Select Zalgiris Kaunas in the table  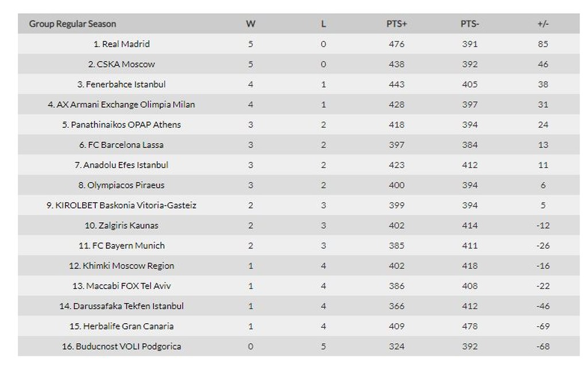click(126, 226)
